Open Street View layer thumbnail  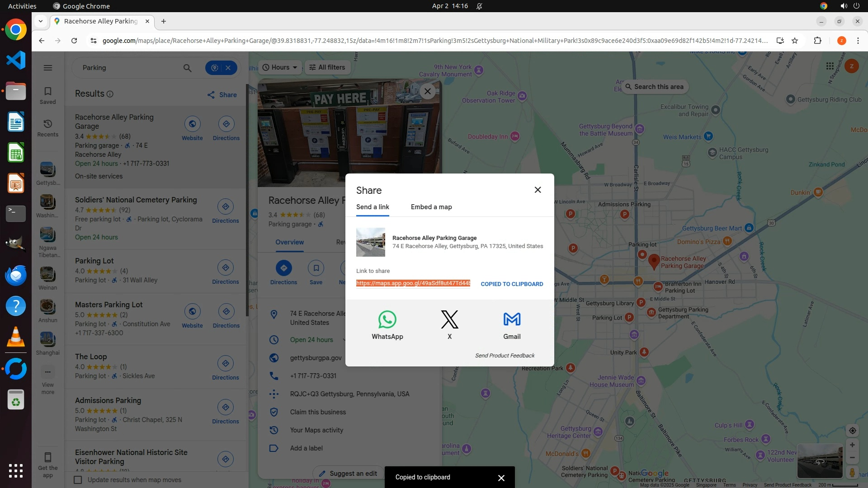click(820, 461)
